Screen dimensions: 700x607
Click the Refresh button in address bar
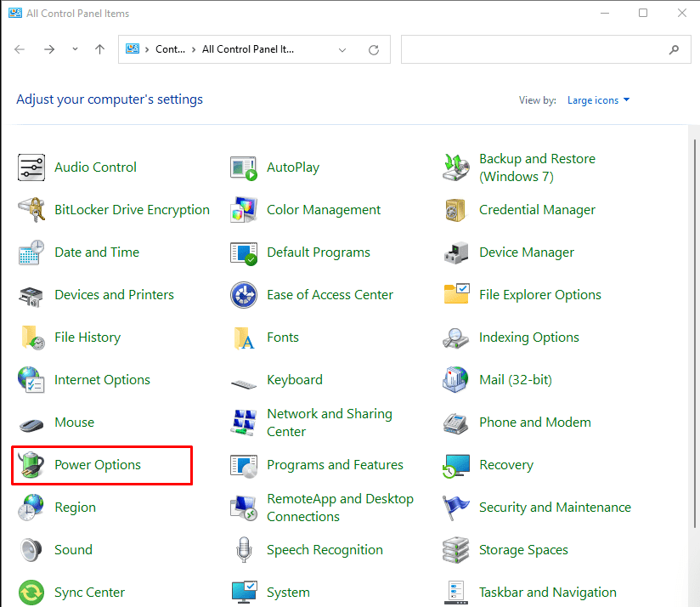pyautogui.click(x=373, y=50)
